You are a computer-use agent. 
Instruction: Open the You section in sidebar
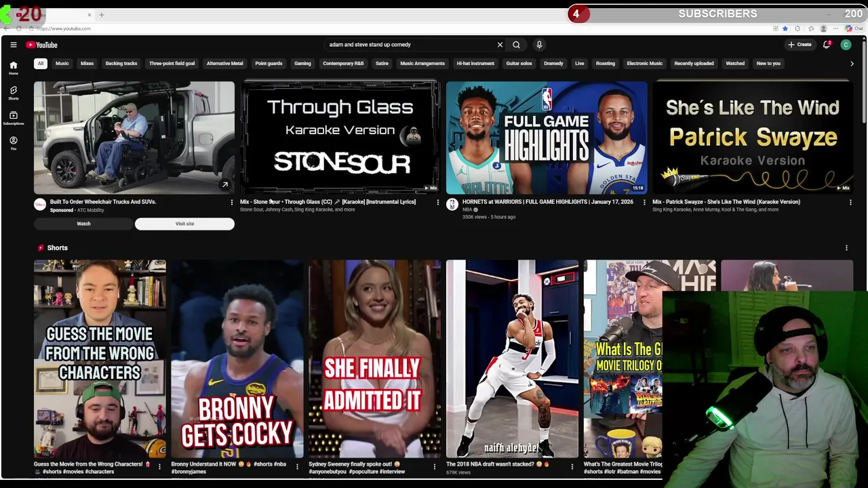(x=13, y=143)
